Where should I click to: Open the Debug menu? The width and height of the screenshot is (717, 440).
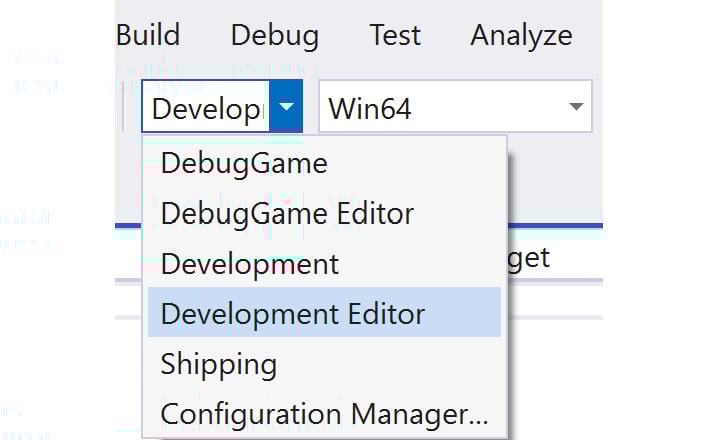[275, 36]
